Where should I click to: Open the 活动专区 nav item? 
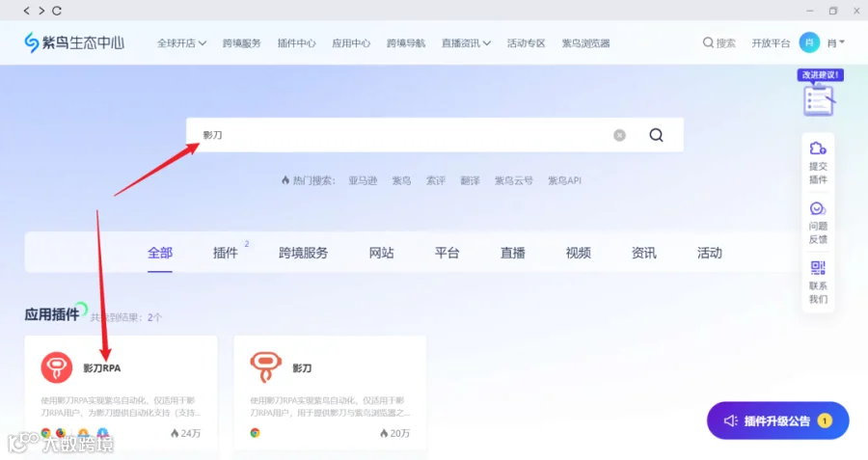(x=526, y=43)
